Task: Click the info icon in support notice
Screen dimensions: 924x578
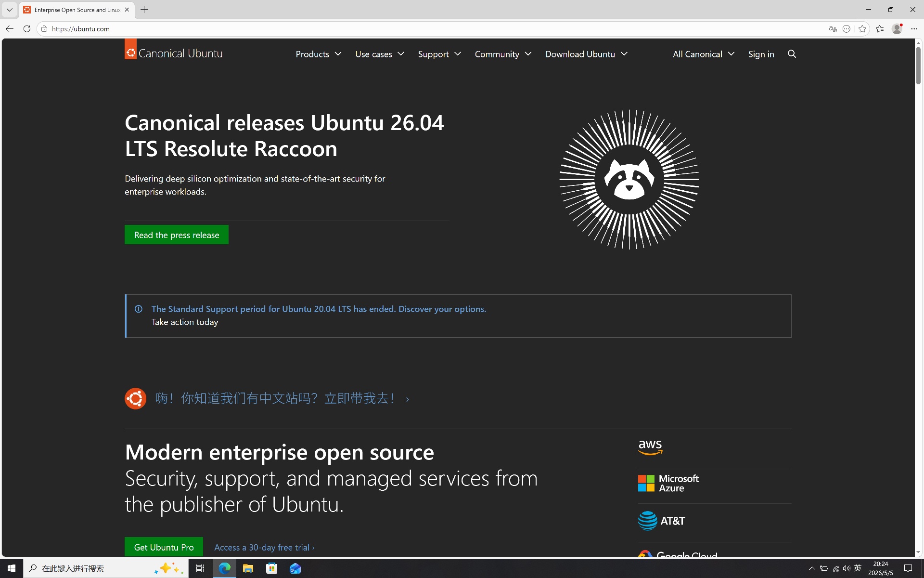Action: click(139, 309)
